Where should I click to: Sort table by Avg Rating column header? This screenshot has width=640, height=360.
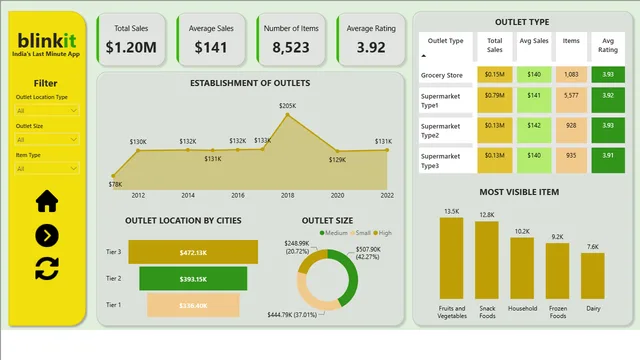608,45
